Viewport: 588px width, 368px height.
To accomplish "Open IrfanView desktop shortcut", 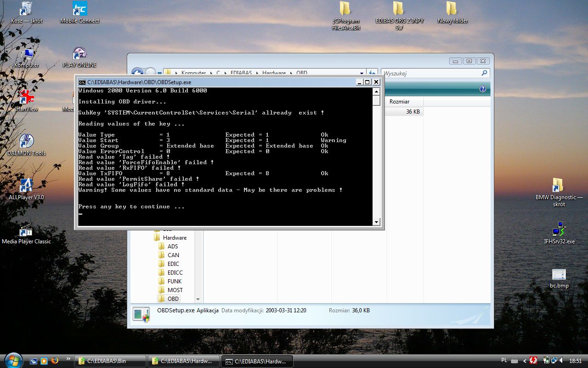I will click(x=27, y=98).
